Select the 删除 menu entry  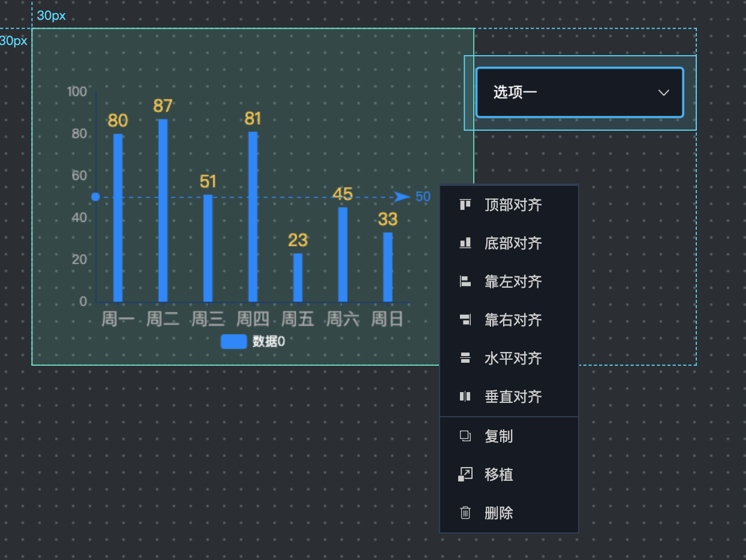(498, 513)
